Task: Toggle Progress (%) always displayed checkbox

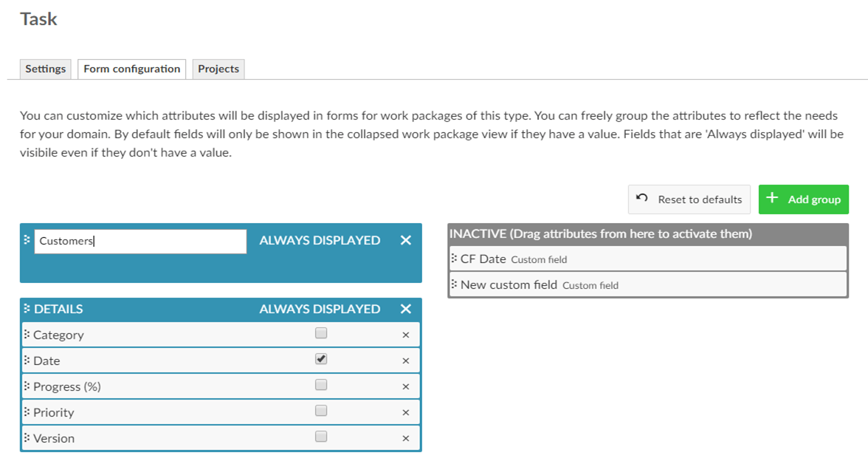Action: coord(321,385)
